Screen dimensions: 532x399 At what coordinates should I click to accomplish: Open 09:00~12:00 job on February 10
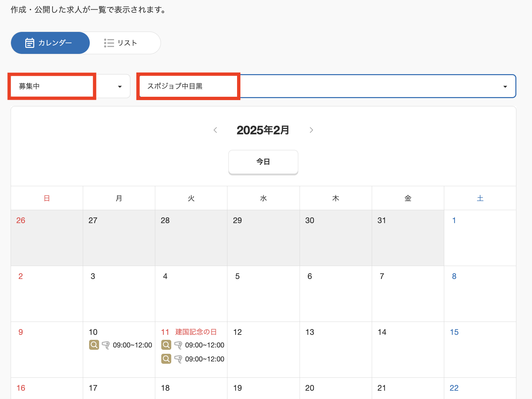click(132, 345)
